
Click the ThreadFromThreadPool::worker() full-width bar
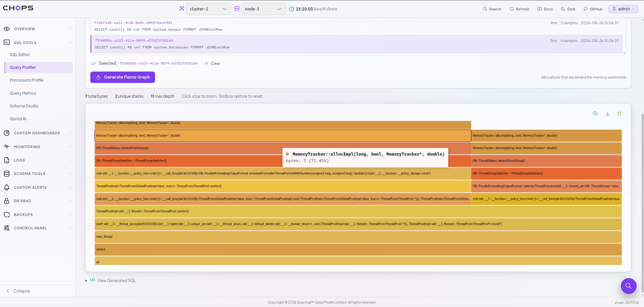point(358,212)
